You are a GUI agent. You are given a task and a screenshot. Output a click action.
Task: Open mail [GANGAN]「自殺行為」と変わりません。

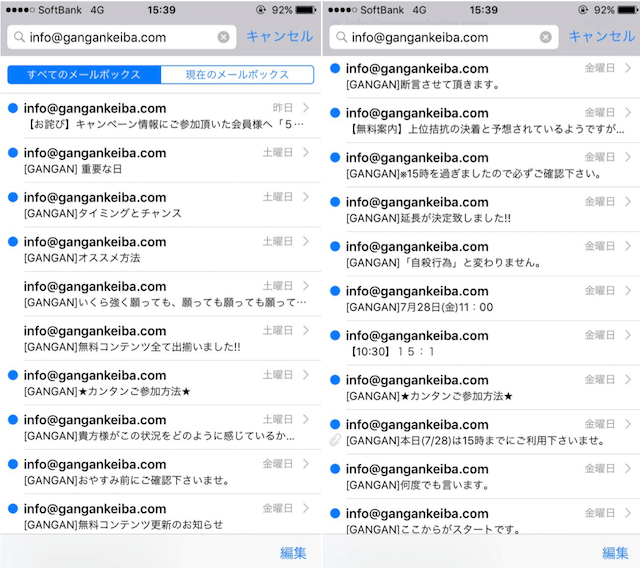click(x=482, y=254)
